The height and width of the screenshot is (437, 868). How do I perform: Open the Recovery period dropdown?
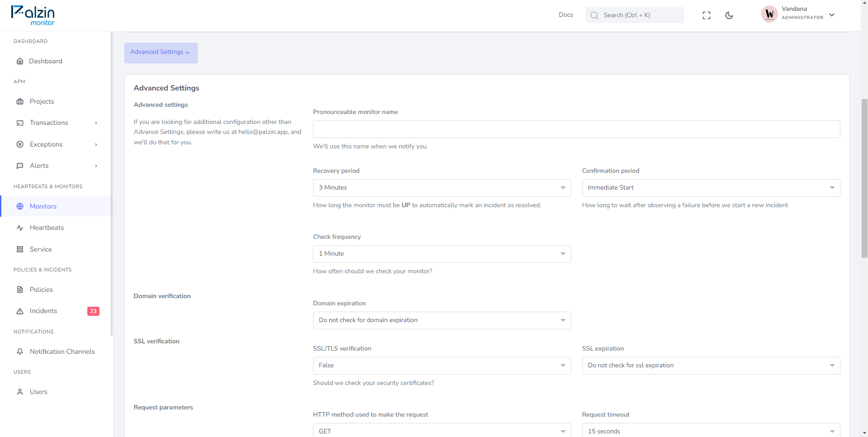[442, 188]
